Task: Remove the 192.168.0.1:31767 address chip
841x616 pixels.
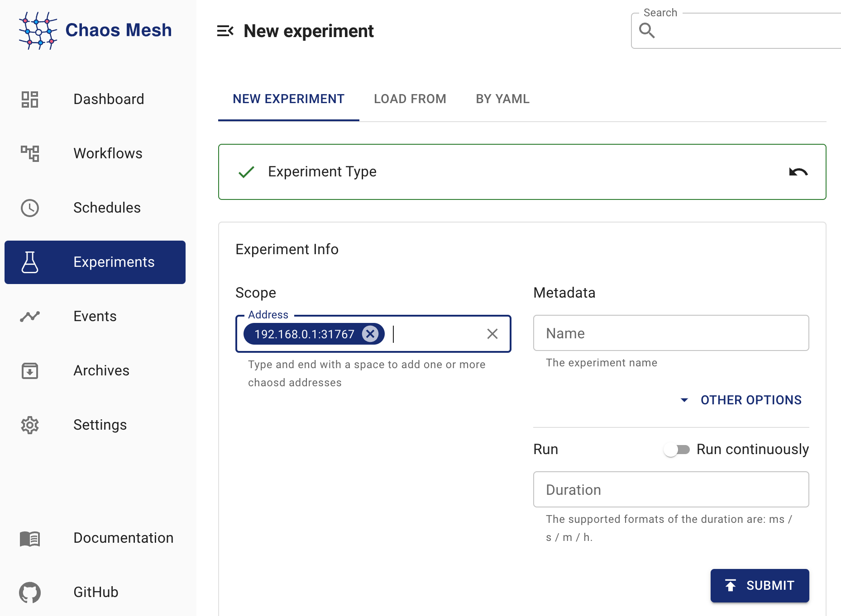Action: click(370, 334)
